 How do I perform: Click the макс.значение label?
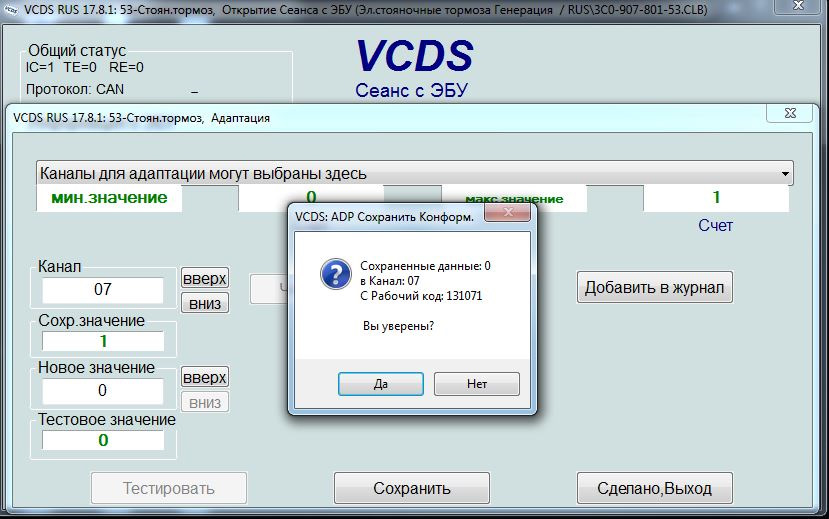coord(514,199)
